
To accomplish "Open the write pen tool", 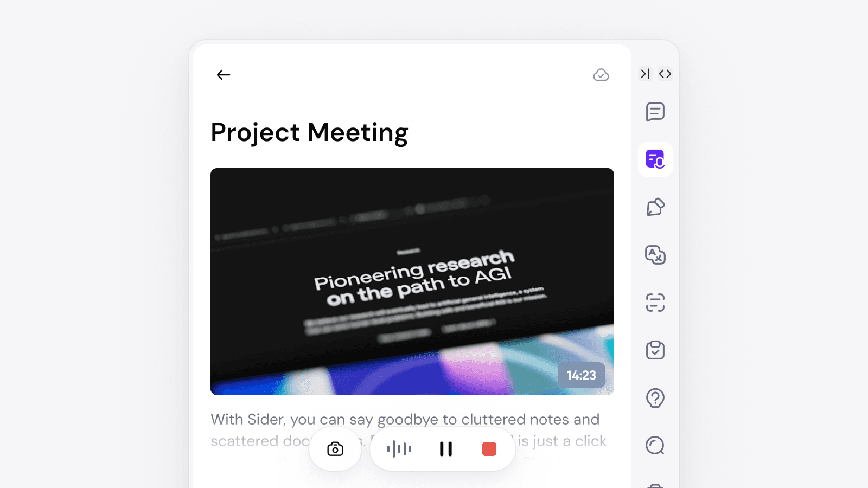I will pos(655,207).
